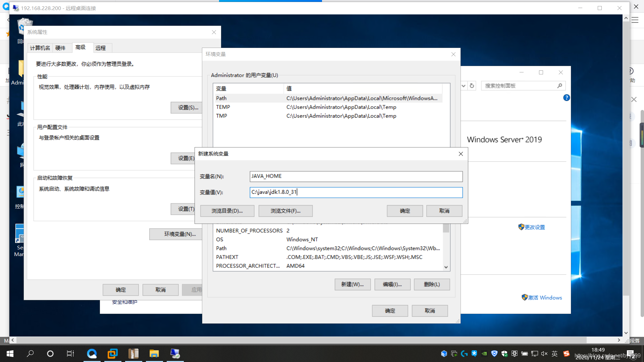Open the Windows Start menu

(x=10, y=354)
